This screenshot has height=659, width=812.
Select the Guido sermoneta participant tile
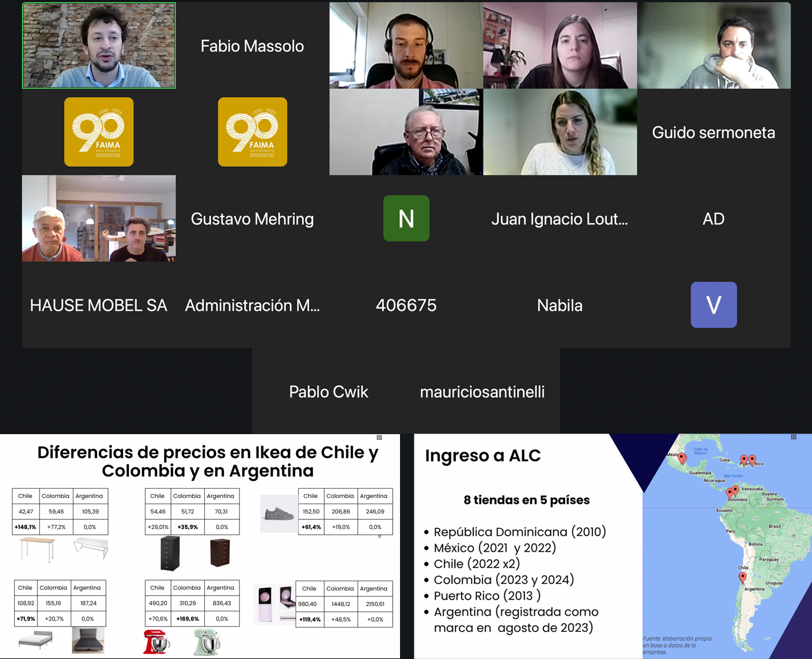[713, 132]
